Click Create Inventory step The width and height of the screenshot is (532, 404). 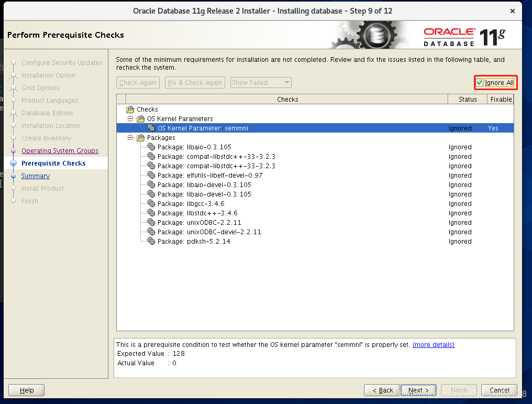(46, 138)
